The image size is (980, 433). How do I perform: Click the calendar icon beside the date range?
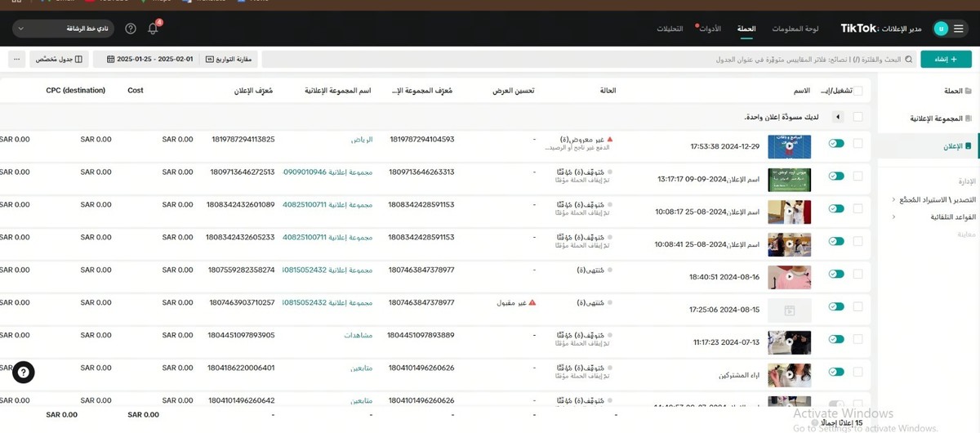click(109, 60)
